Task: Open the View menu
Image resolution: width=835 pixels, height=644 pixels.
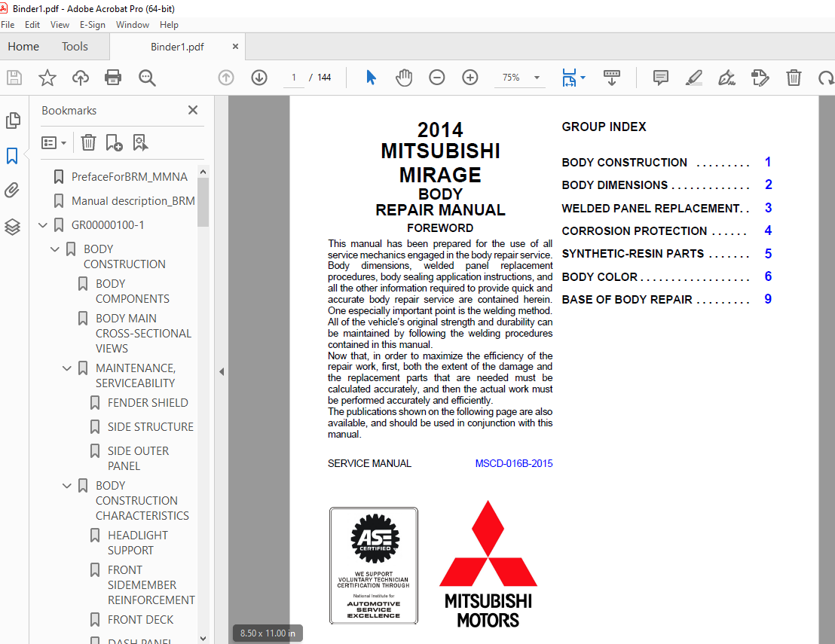Action: pos(60,25)
